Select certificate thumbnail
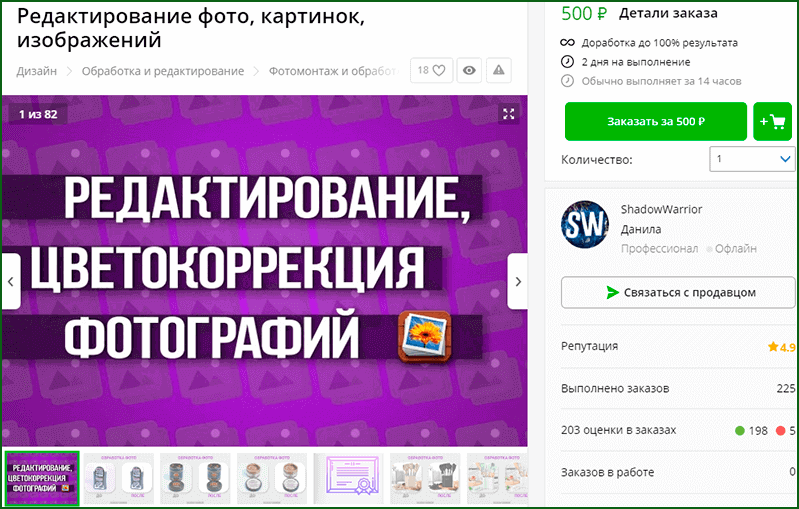 pyautogui.click(x=349, y=478)
